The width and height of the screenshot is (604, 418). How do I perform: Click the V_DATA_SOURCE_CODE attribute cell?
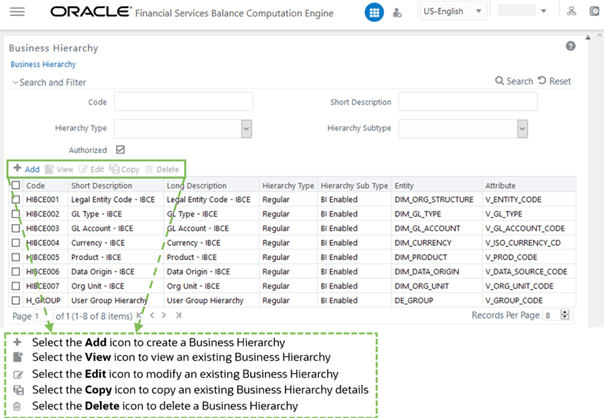526,272
